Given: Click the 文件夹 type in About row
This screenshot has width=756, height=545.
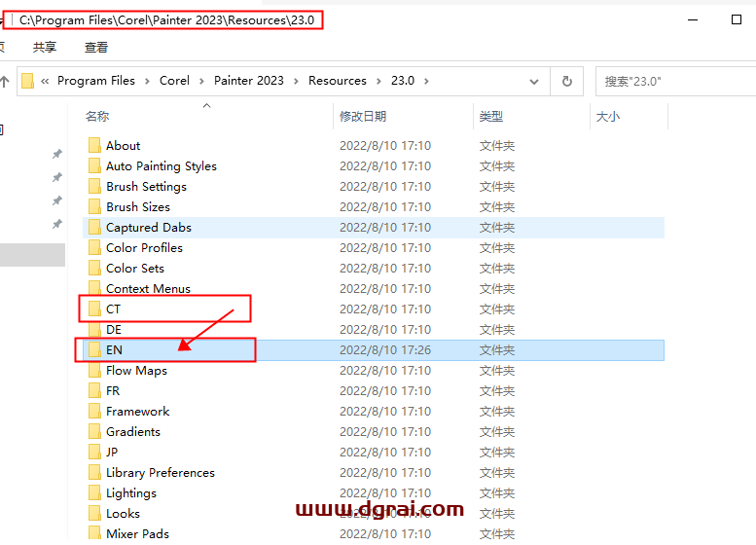Looking at the screenshot, I should [497, 146].
